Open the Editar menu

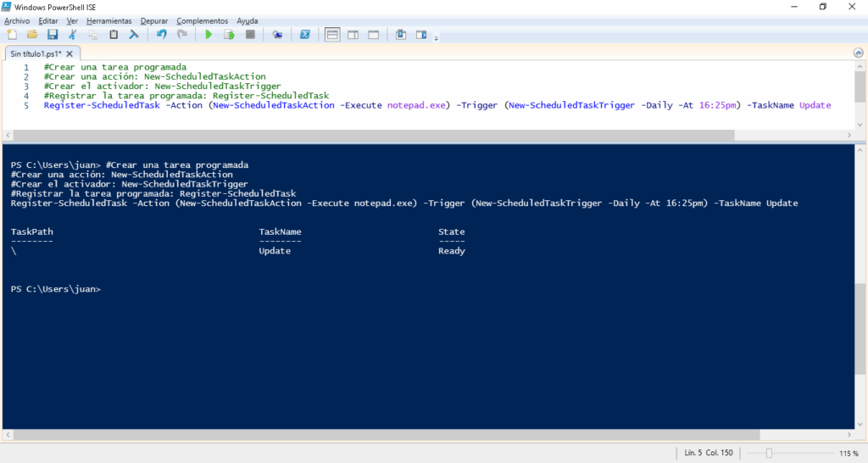coord(48,20)
